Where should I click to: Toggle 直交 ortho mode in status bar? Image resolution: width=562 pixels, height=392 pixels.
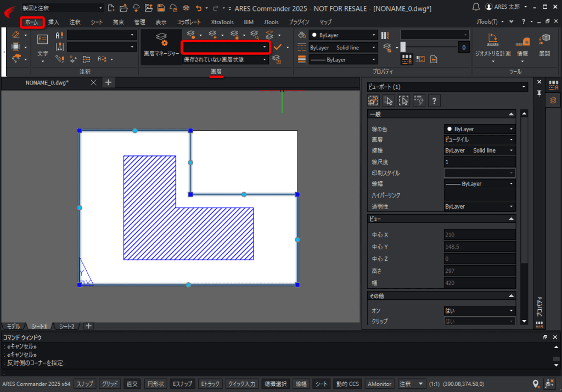(132, 384)
